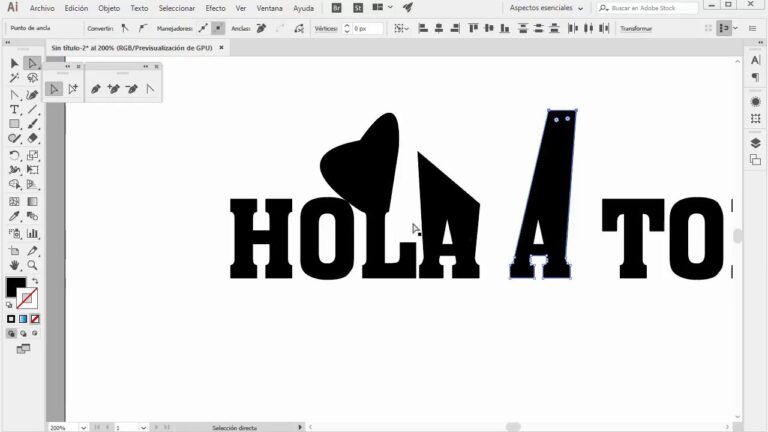Select the Rectangle tool
Viewport: 768px width, 432px height.
coord(14,124)
